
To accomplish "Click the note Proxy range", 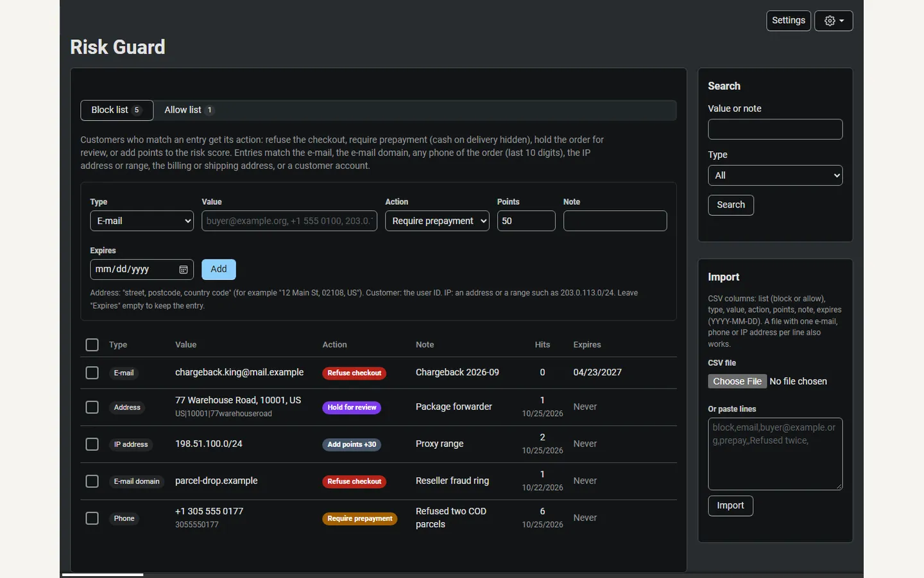I will point(440,444).
